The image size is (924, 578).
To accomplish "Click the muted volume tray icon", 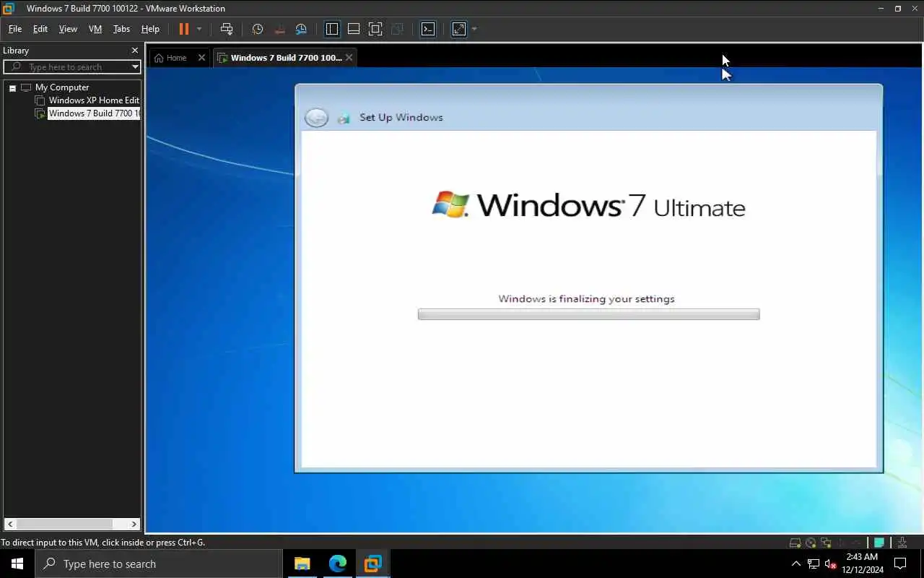I will (x=831, y=564).
